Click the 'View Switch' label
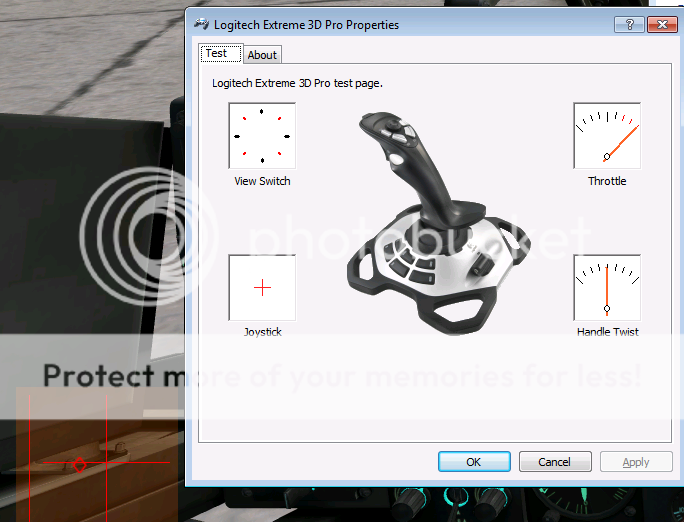The height and width of the screenshot is (522, 684). point(262,181)
